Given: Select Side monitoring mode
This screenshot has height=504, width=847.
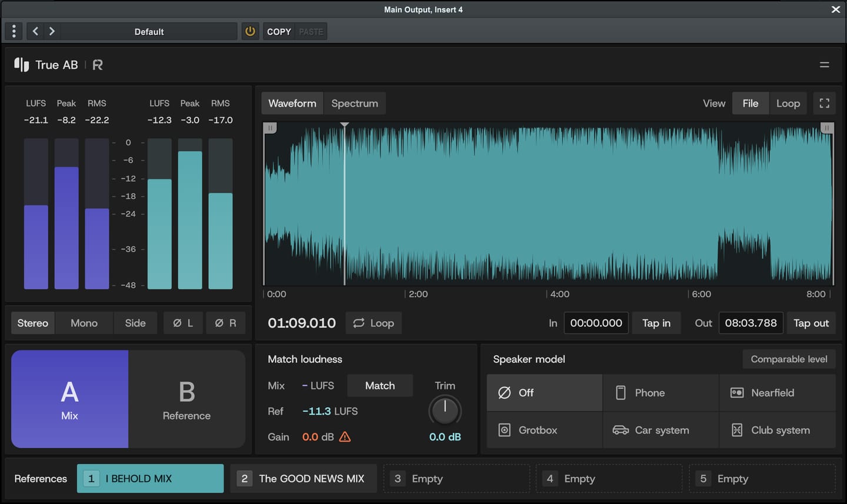Looking at the screenshot, I should coord(135,323).
